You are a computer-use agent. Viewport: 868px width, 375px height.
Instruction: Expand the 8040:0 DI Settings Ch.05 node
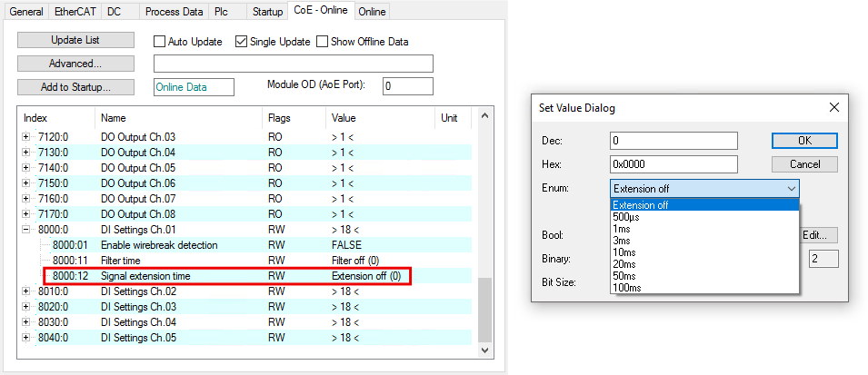[x=26, y=338]
